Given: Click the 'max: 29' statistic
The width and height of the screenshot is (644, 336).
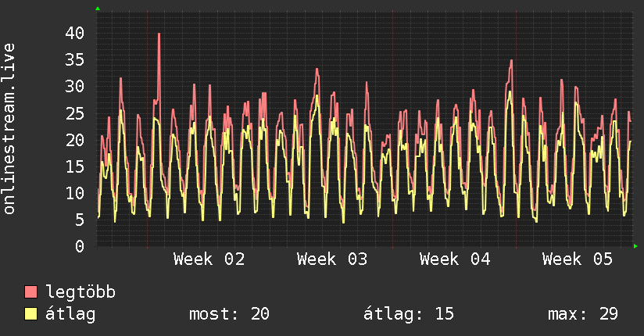Looking at the screenshot, I should pos(583,314).
